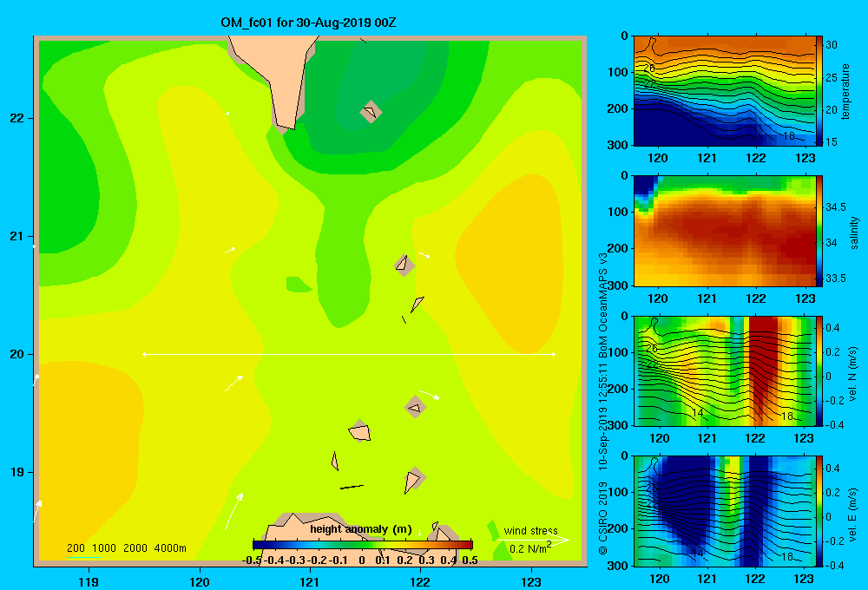Image resolution: width=868 pixels, height=590 pixels.
Task: Click the eastern endpoint of the transect line
Action: click(554, 354)
